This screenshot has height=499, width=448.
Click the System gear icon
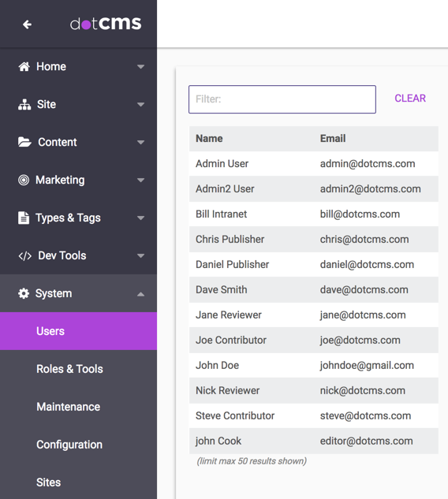click(x=24, y=293)
